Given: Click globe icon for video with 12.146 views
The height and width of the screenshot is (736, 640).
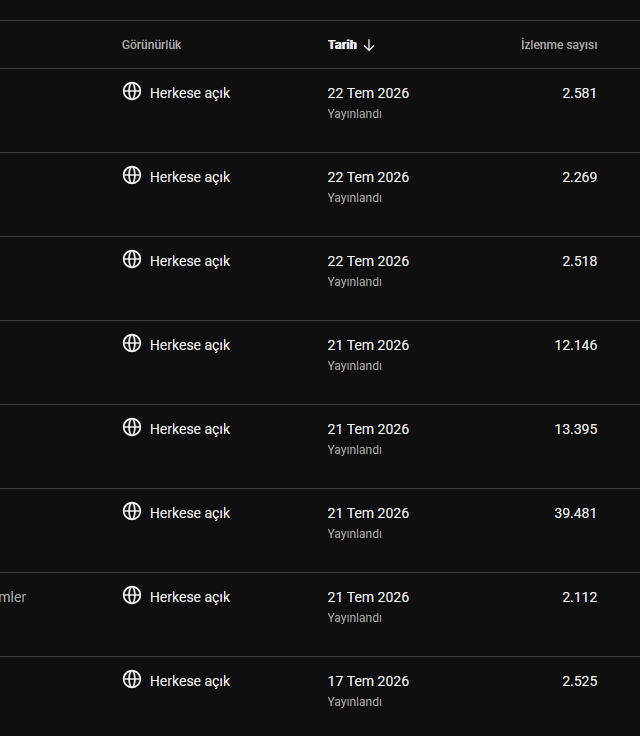Looking at the screenshot, I should tap(131, 343).
